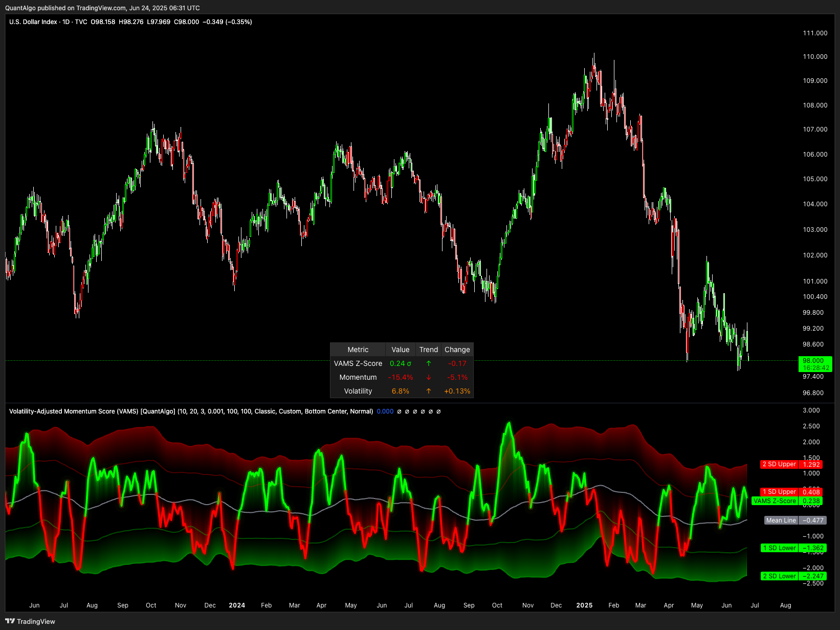Select the open value O98.158
The height and width of the screenshot is (630, 840).
pyautogui.click(x=103, y=22)
